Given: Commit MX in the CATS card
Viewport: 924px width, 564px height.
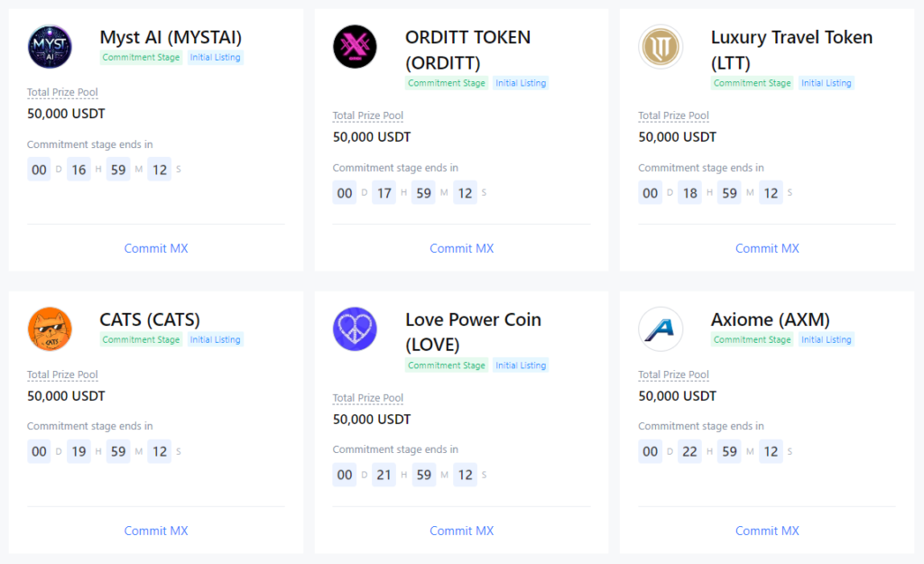Looking at the screenshot, I should [x=156, y=531].
